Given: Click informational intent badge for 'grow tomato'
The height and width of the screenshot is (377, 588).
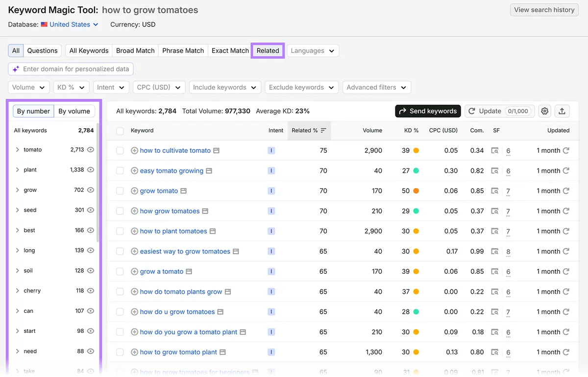Looking at the screenshot, I should click(271, 191).
